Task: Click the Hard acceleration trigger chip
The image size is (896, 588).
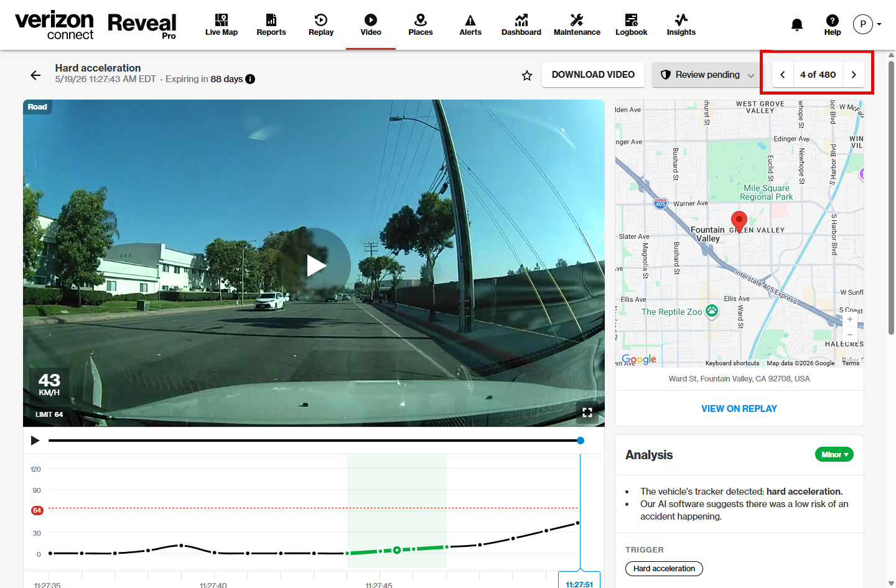Action: [x=664, y=569]
